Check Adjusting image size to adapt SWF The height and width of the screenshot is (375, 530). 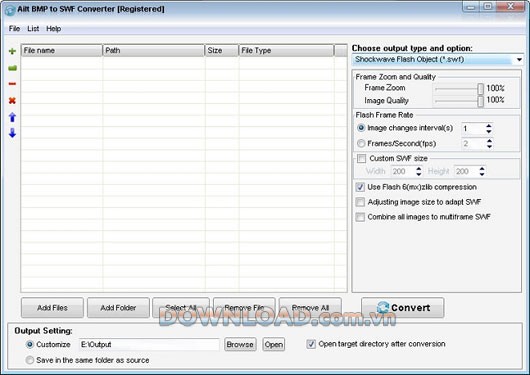[x=360, y=202]
